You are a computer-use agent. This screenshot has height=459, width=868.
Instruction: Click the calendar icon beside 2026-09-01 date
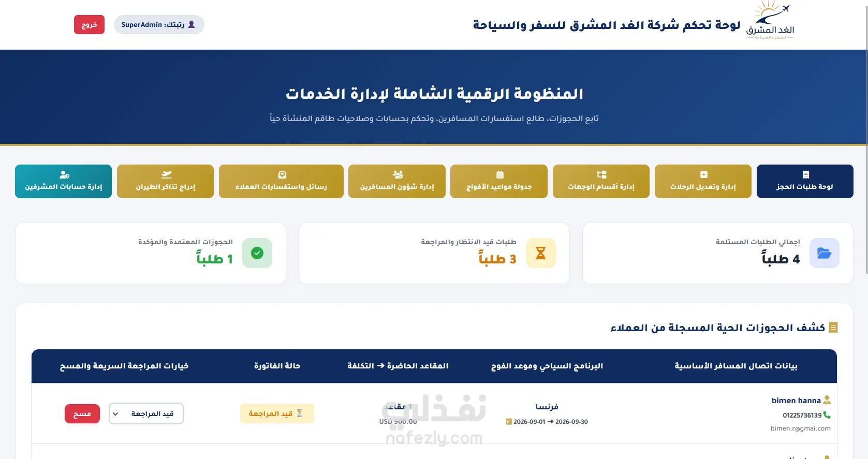click(x=509, y=422)
